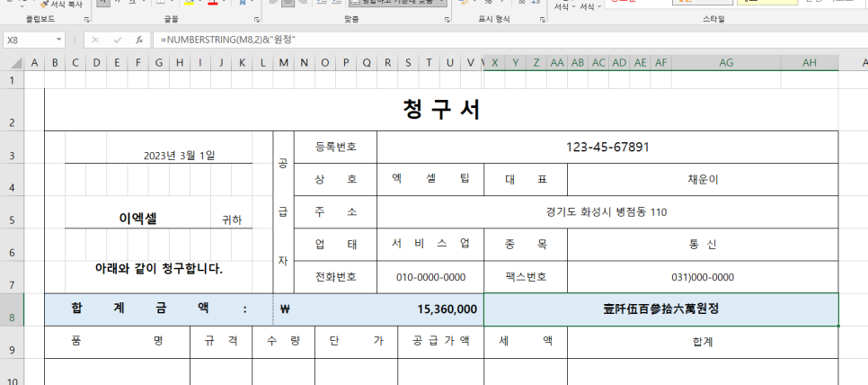Image resolution: width=868 pixels, height=385 pixels.
Task: Click the 청 구 서 title cell
Action: click(x=441, y=110)
